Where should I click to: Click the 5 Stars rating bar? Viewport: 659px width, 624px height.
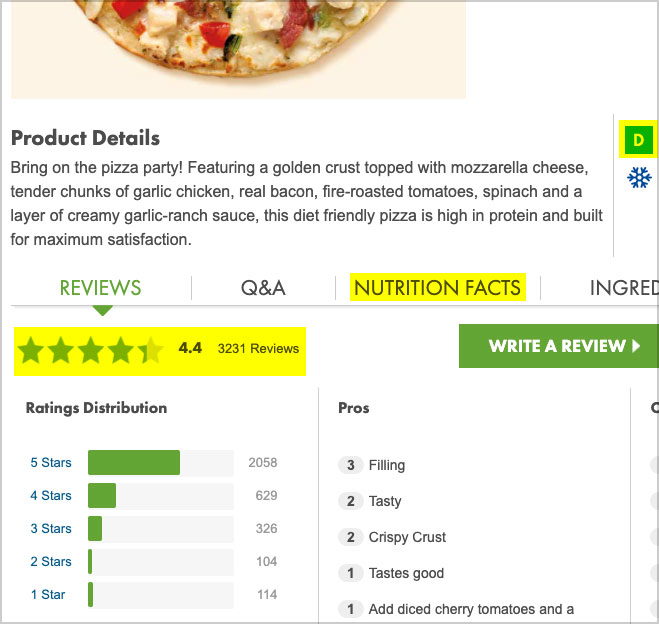click(x=161, y=463)
